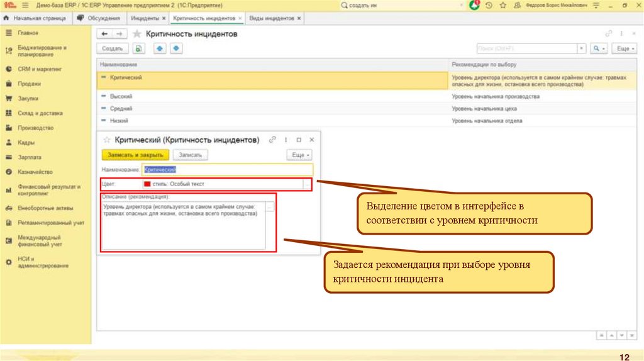Open the Еще dropdown in dialog
This screenshot has width=644, height=361.
tap(299, 155)
